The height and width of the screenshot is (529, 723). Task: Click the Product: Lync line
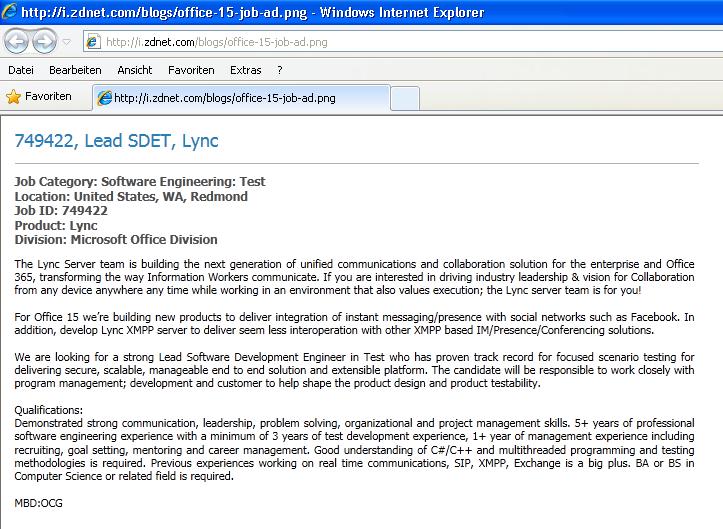click(x=56, y=226)
